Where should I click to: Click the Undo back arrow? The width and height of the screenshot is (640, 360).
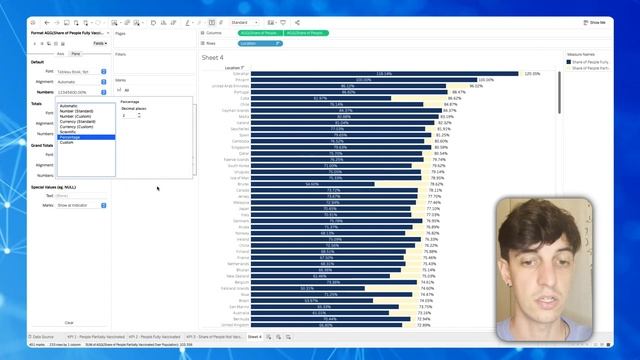point(47,23)
